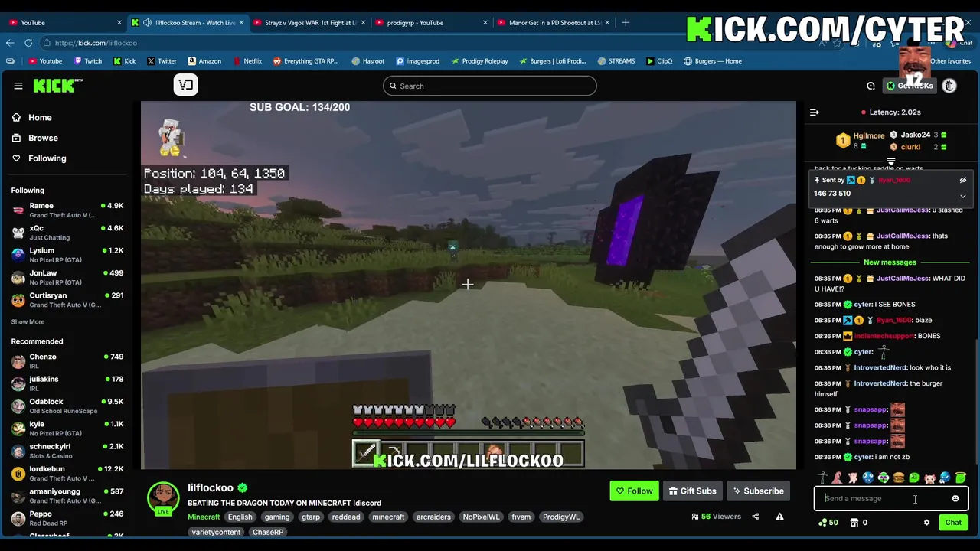Insert the blue monster emote
Image resolution: width=980 pixels, height=551 pixels.
click(x=868, y=478)
